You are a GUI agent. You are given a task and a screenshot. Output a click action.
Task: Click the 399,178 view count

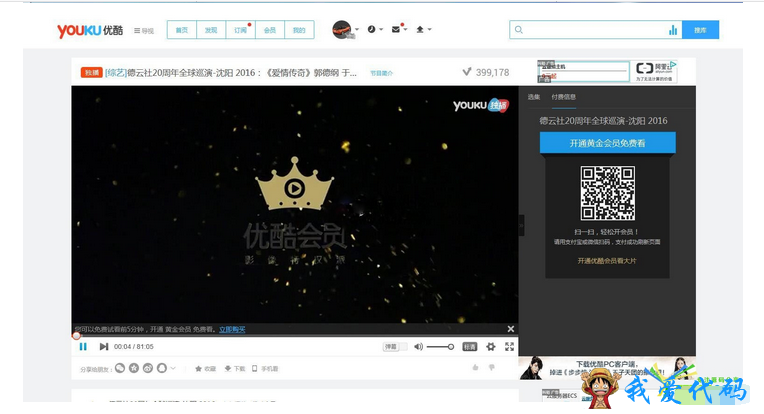(492, 72)
